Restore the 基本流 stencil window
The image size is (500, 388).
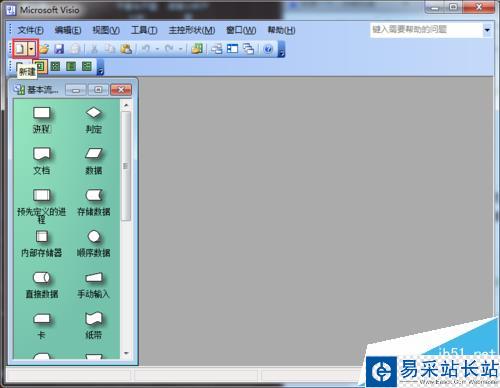pos(98,90)
